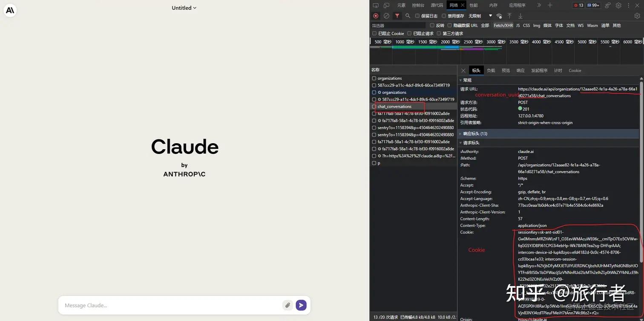Enable the 保留日志 checkbox
Viewport: 644px width, 321px height.
point(417,16)
